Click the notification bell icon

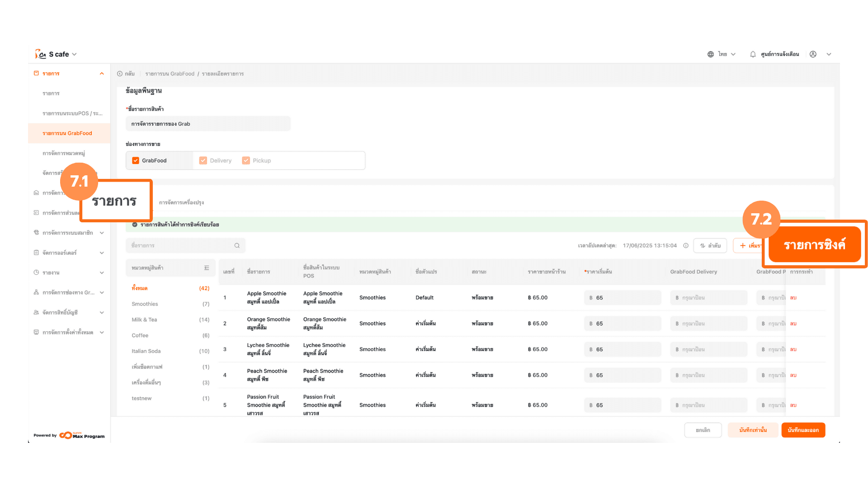pyautogui.click(x=753, y=54)
